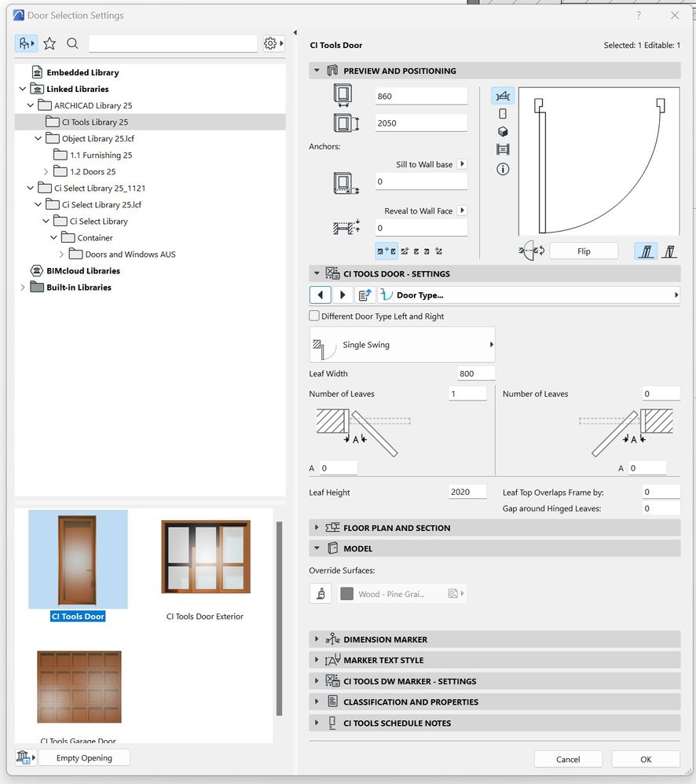Select Embedded Library in tree
696x784 pixels.
point(82,72)
